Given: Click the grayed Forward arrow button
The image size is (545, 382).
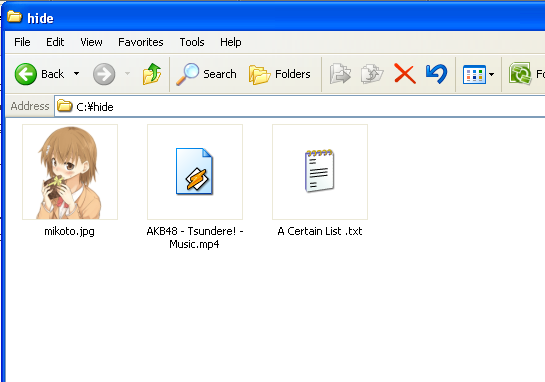Looking at the screenshot, I should point(104,74).
